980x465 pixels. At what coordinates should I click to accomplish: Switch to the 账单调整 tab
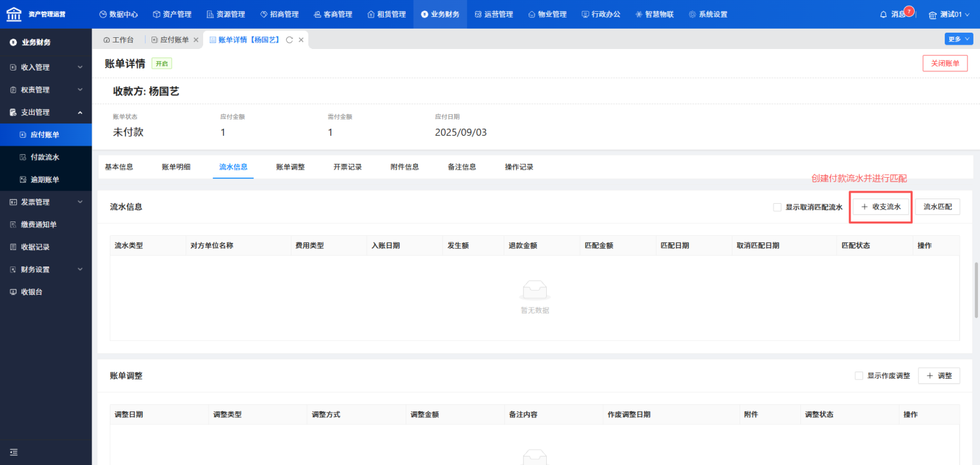click(291, 167)
